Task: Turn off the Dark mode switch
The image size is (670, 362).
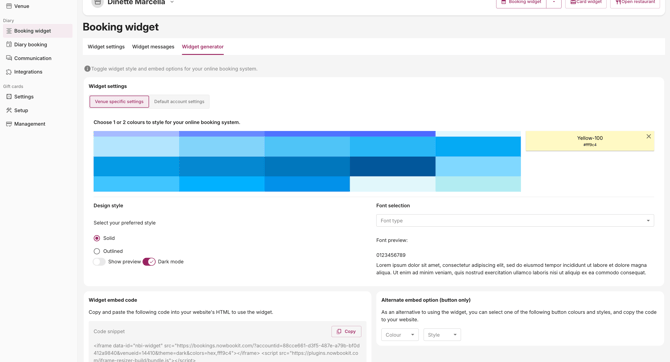Action: tap(149, 262)
